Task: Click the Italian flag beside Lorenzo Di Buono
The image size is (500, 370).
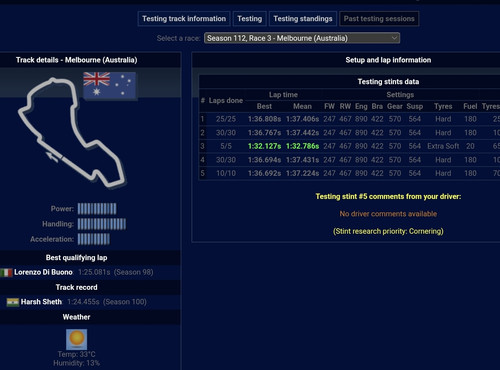Action: (x=6, y=273)
